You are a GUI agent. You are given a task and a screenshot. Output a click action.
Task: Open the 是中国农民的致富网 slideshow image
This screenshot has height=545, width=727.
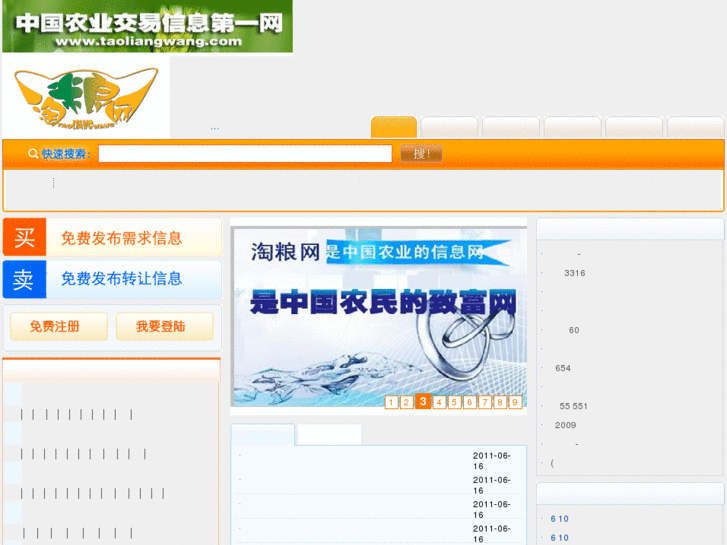(x=379, y=317)
